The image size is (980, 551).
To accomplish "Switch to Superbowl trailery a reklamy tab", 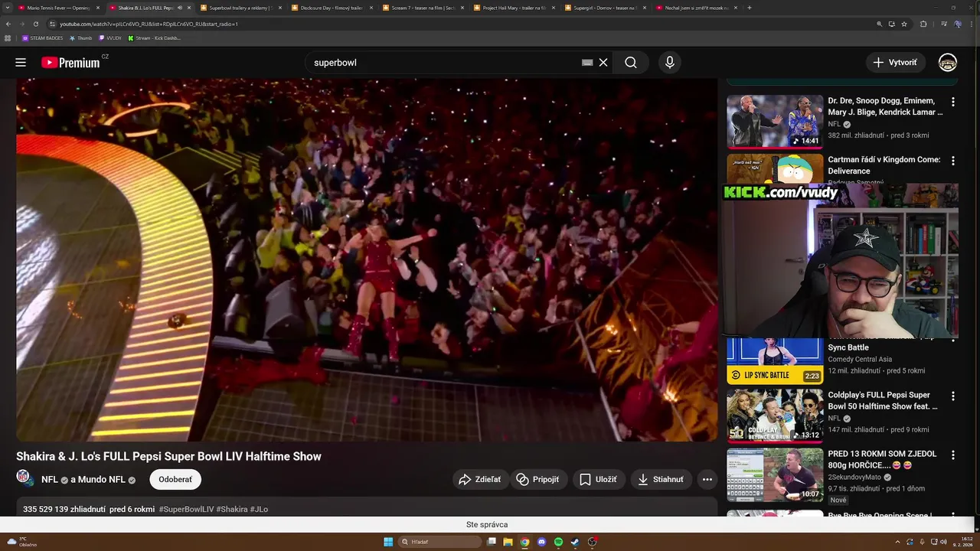I will pos(240,8).
